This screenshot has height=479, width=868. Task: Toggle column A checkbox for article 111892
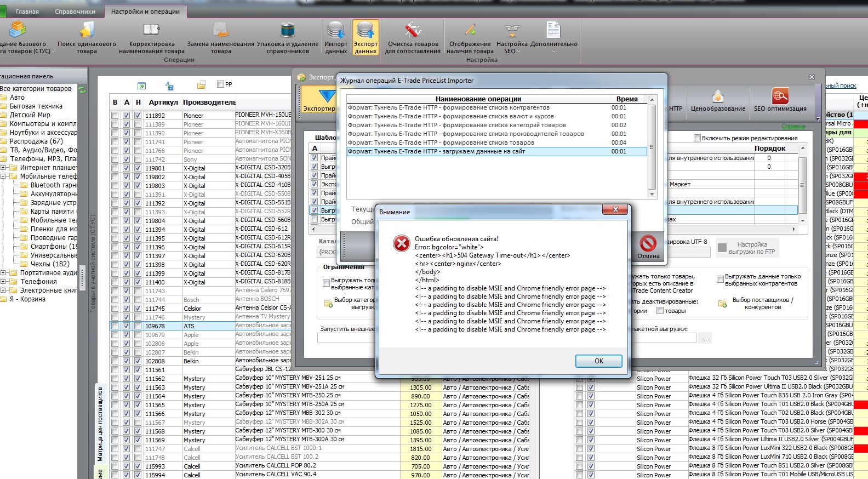[127, 116]
